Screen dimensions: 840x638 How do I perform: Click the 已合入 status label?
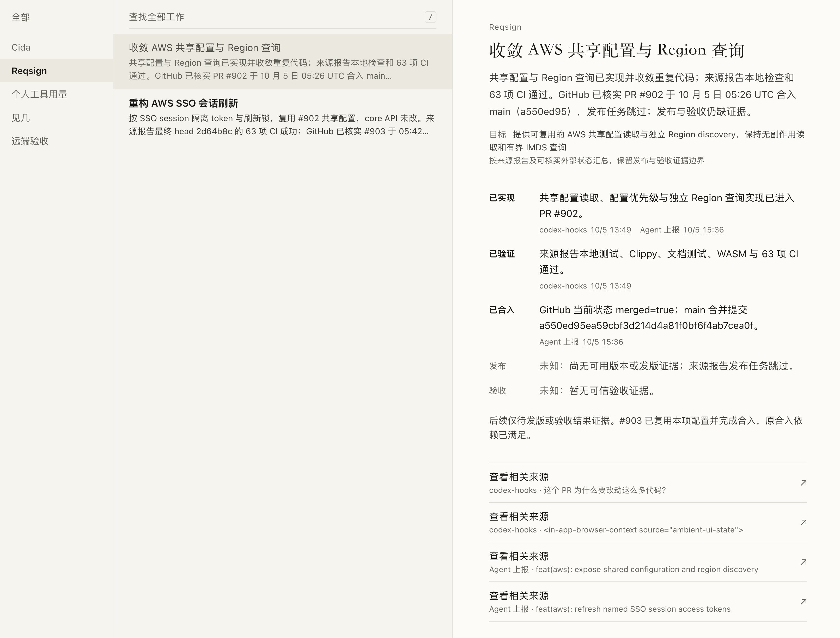click(x=502, y=310)
